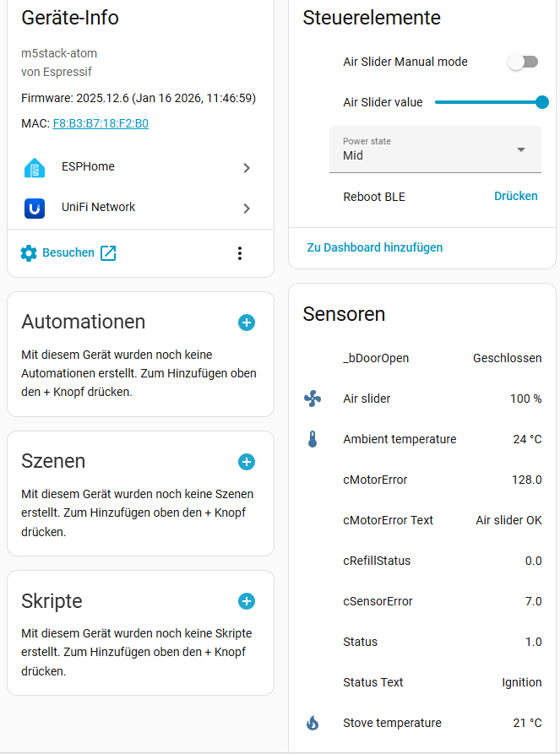Open the Power state dropdown

tap(435, 149)
